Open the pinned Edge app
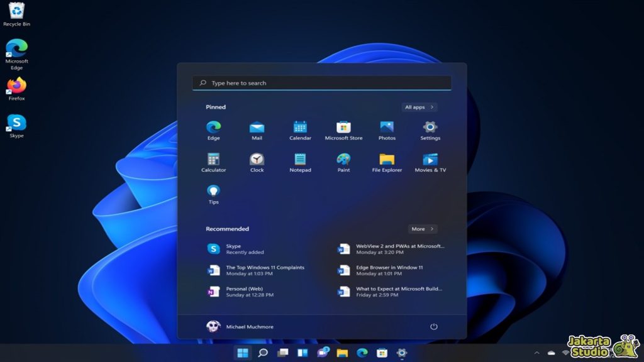 click(214, 131)
